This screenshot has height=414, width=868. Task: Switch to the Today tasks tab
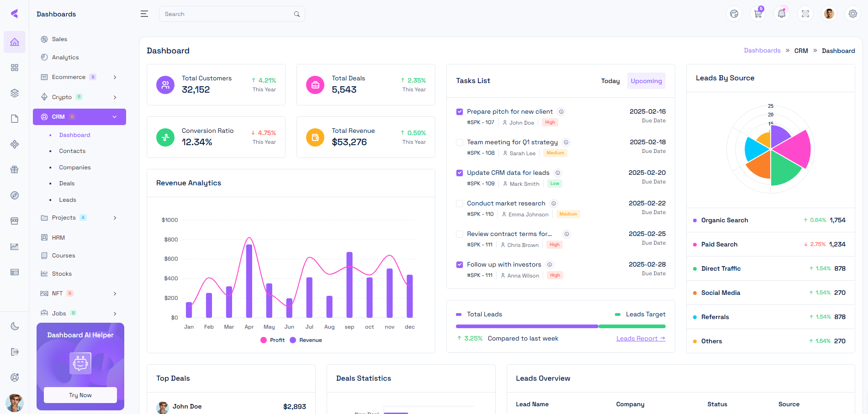(x=610, y=81)
